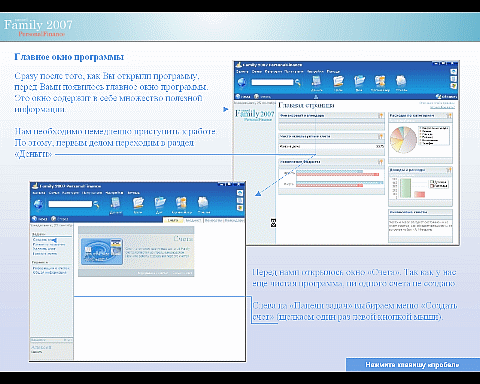This screenshot has width=480, height=384.
Task: Open Органайзер icon in Главная страница window
Action: pyautogui.click(x=380, y=83)
